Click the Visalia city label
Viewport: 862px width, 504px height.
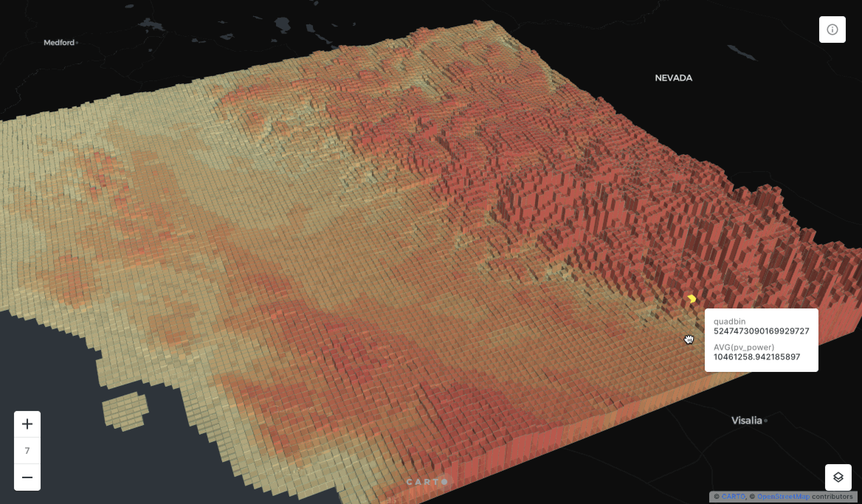pos(746,420)
